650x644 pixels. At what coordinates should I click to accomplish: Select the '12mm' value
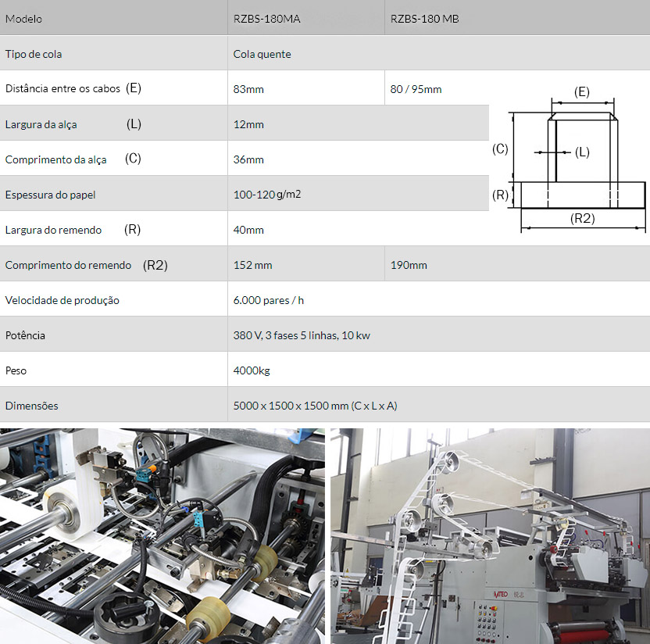248,125
